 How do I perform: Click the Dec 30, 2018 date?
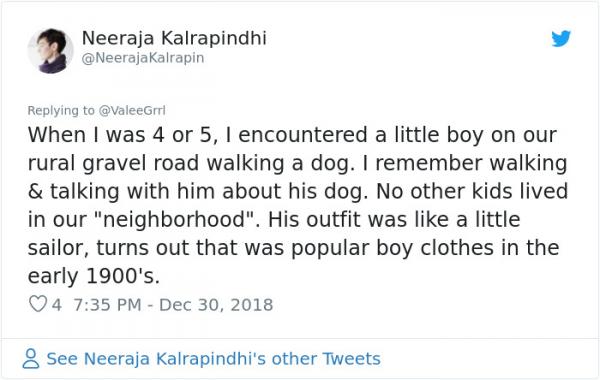pos(216,305)
